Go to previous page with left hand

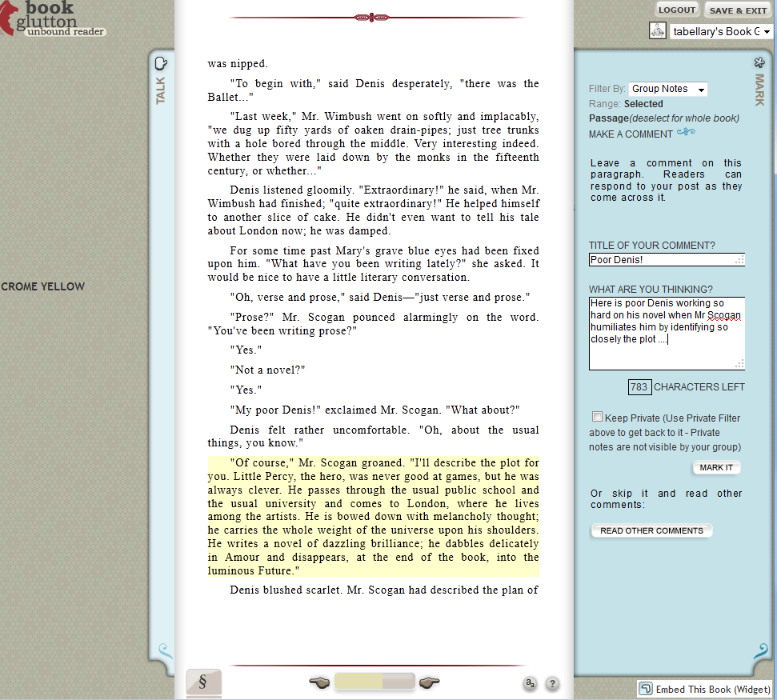tap(319, 682)
